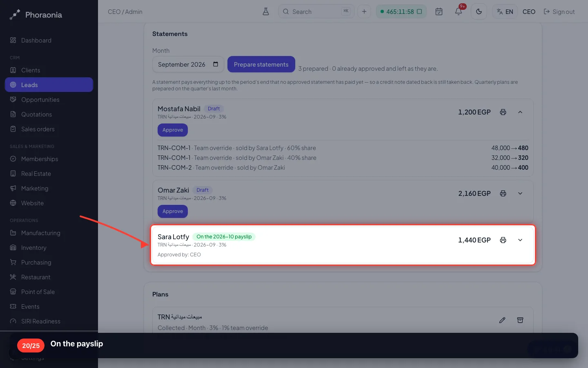
Task: Open the EN language switcher
Action: coord(505,11)
